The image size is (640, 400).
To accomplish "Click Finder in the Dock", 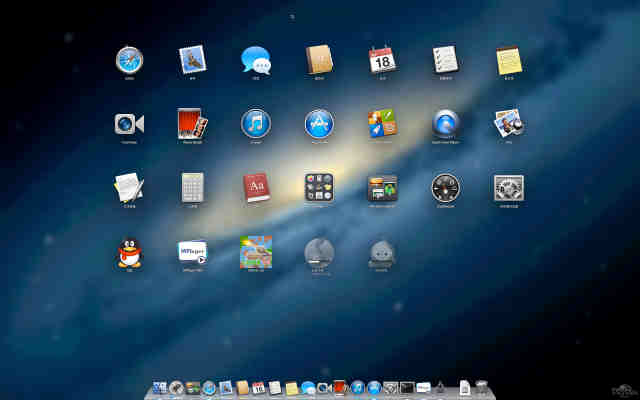I will pyautogui.click(x=160, y=387).
